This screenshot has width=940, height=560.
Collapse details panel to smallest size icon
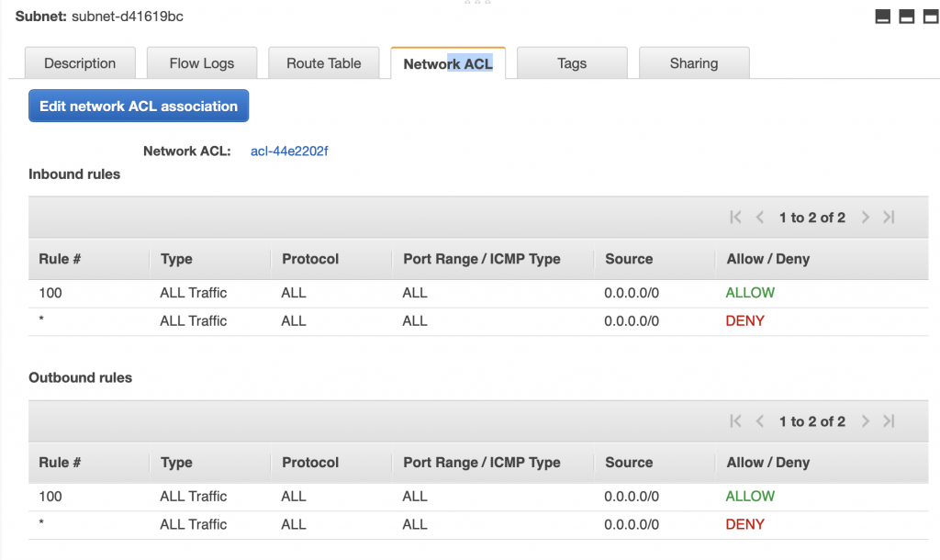click(882, 17)
